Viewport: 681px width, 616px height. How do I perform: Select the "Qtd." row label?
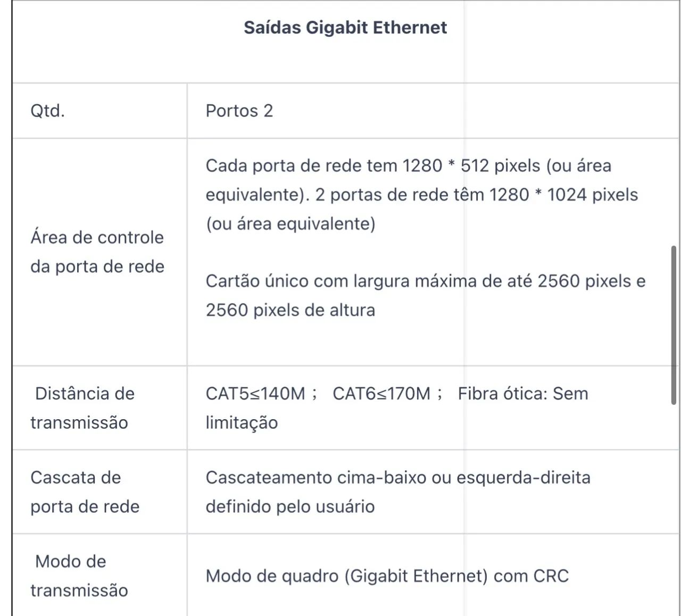[48, 111]
